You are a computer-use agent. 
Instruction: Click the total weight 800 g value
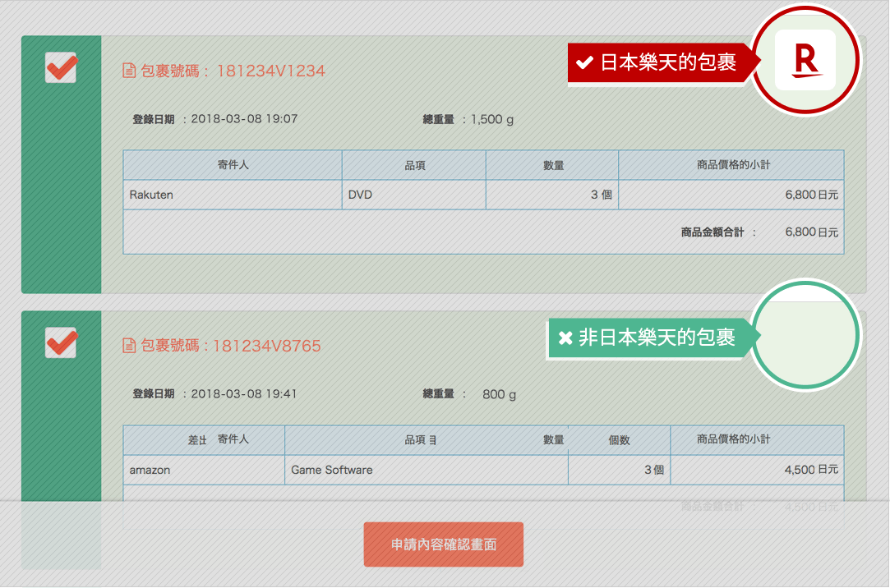[499, 395]
